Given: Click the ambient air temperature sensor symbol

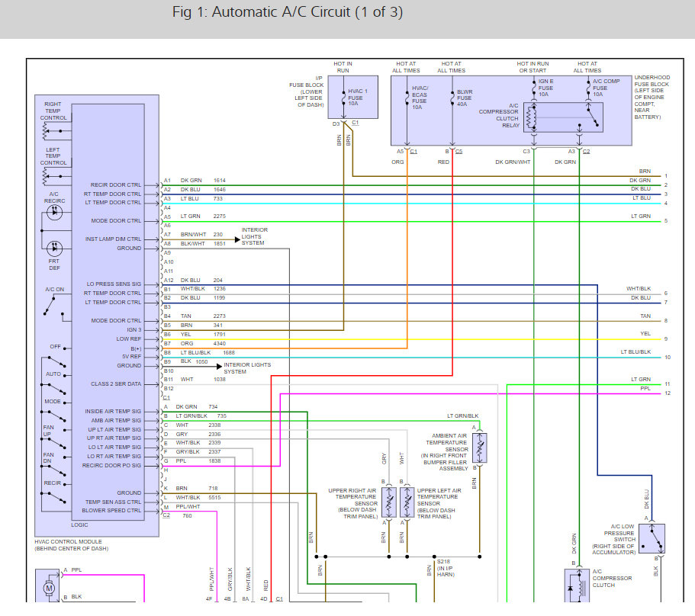Looking at the screenshot, I should click(479, 448).
